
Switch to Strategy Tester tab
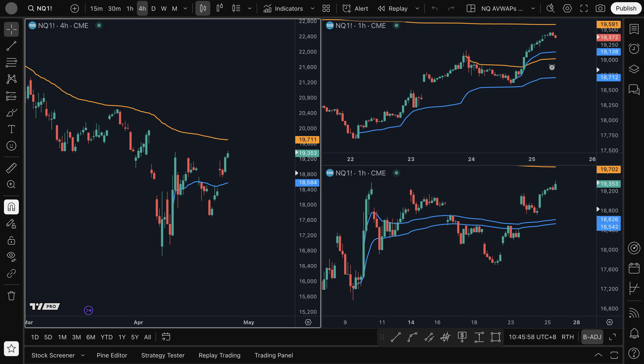163,355
